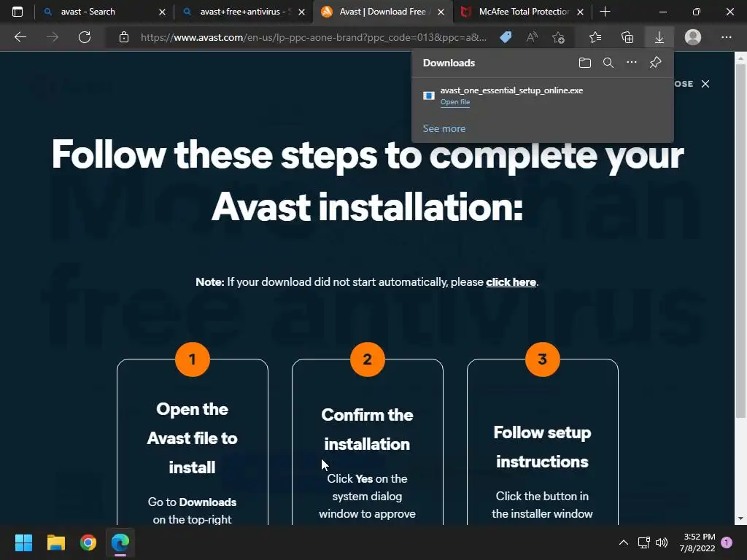Click the avast setup file icon

point(429,96)
